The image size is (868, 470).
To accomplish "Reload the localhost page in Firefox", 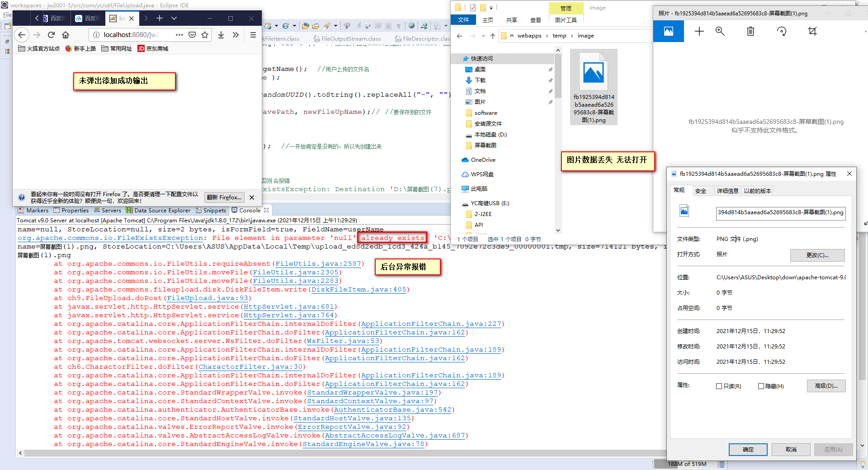I will tap(51, 35).
